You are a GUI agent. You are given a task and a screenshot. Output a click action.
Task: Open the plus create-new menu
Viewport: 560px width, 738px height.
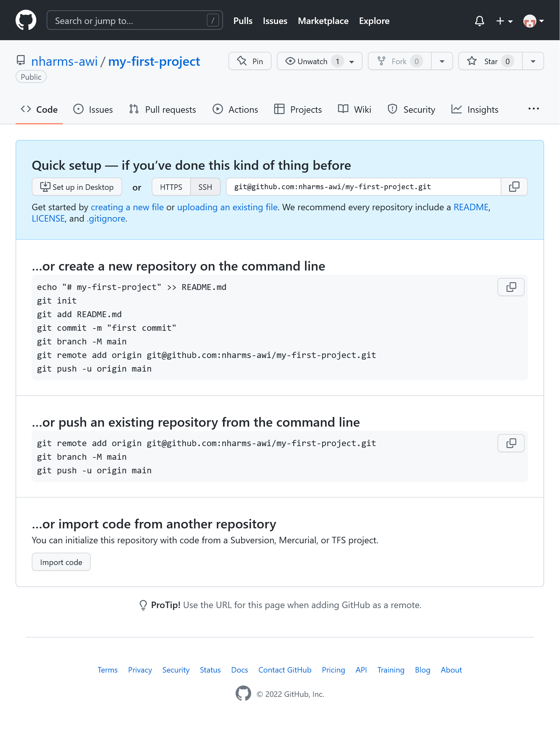pyautogui.click(x=504, y=21)
